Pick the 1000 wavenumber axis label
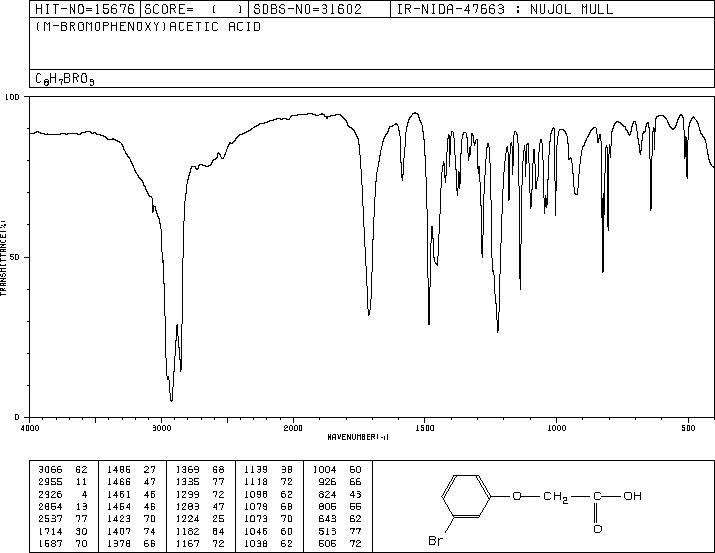 coord(557,427)
